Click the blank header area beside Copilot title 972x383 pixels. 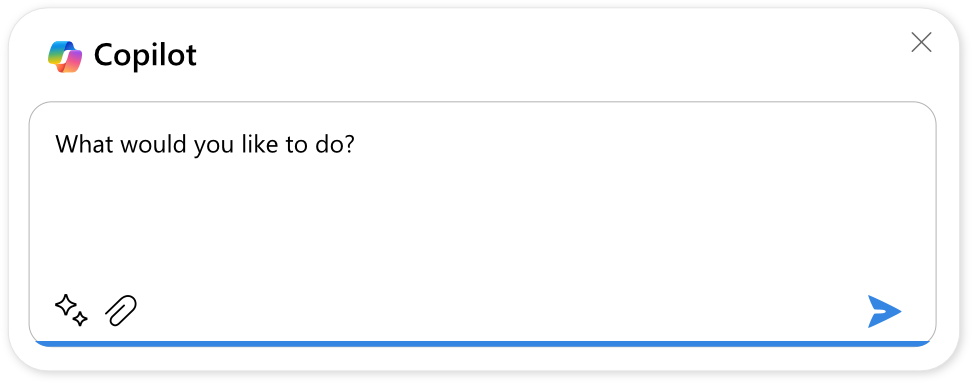click(x=552, y=56)
